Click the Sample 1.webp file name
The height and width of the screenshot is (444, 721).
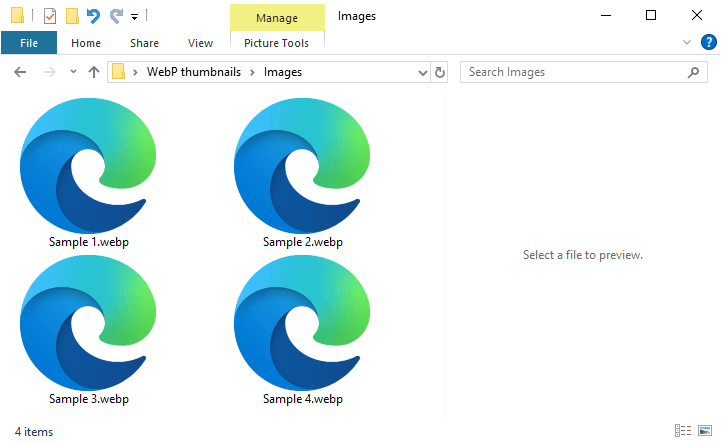coord(89,242)
